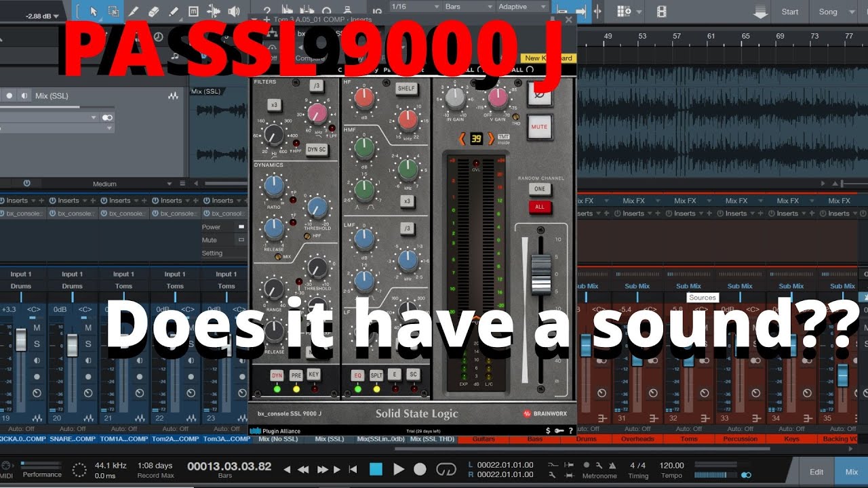Open the Start page
This screenshot has width=868, height=488.
click(x=790, y=12)
